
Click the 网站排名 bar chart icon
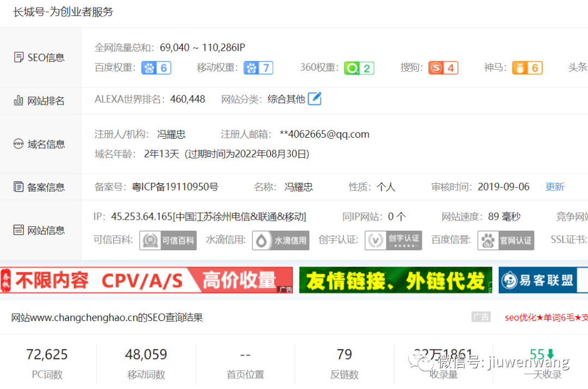pyautogui.click(x=19, y=101)
